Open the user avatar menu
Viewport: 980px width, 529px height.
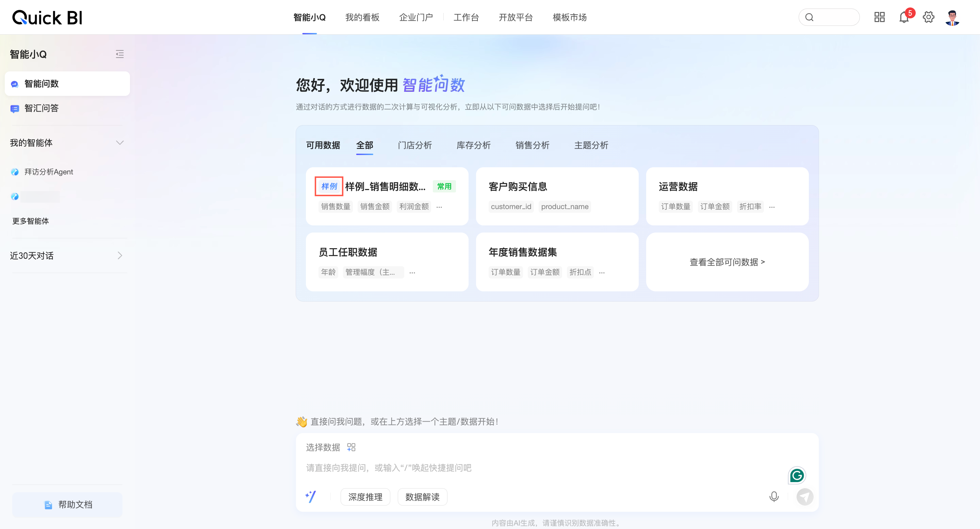[952, 17]
